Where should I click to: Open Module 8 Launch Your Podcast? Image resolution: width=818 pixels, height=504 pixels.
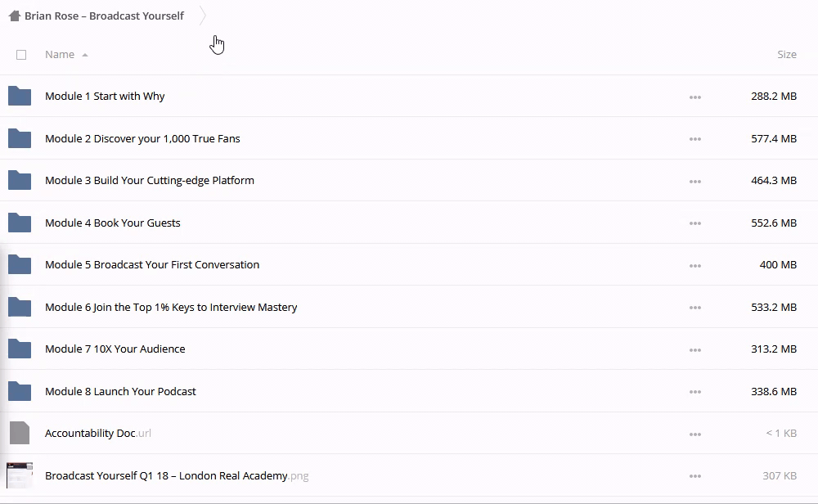click(x=120, y=392)
